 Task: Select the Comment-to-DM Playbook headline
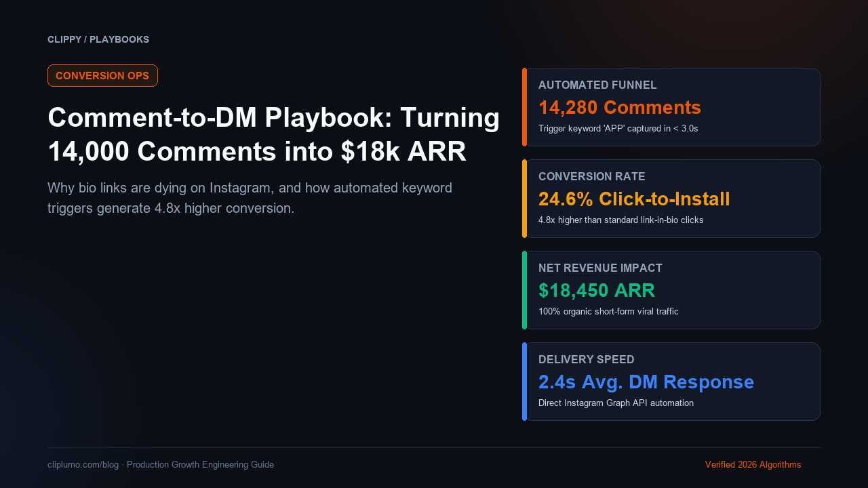tap(273, 135)
